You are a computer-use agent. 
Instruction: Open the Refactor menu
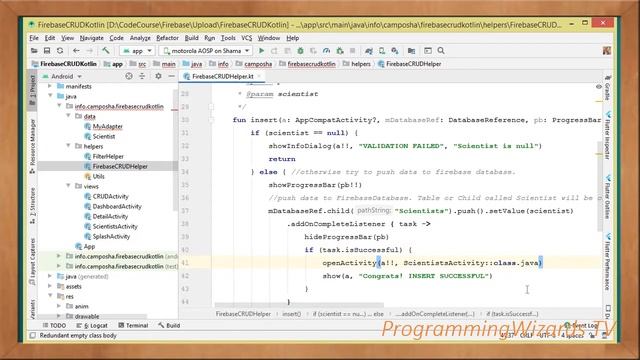(x=167, y=38)
